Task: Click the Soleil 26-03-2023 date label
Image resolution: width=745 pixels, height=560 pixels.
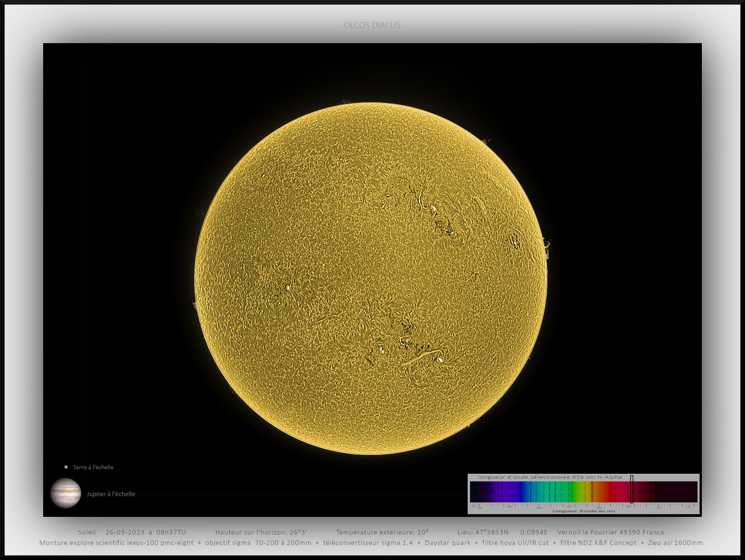Action: (132, 532)
